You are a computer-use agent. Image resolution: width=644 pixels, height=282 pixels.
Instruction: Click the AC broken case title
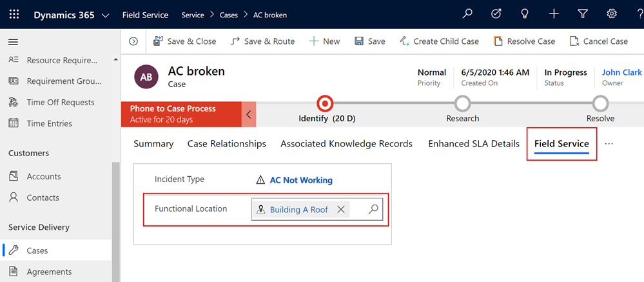(197, 71)
